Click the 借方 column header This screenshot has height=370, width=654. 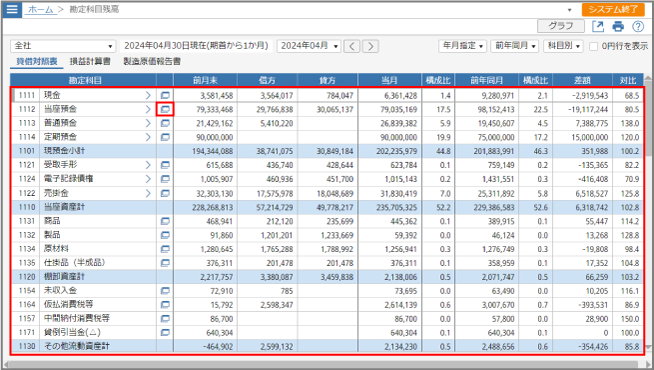pyautogui.click(x=267, y=80)
